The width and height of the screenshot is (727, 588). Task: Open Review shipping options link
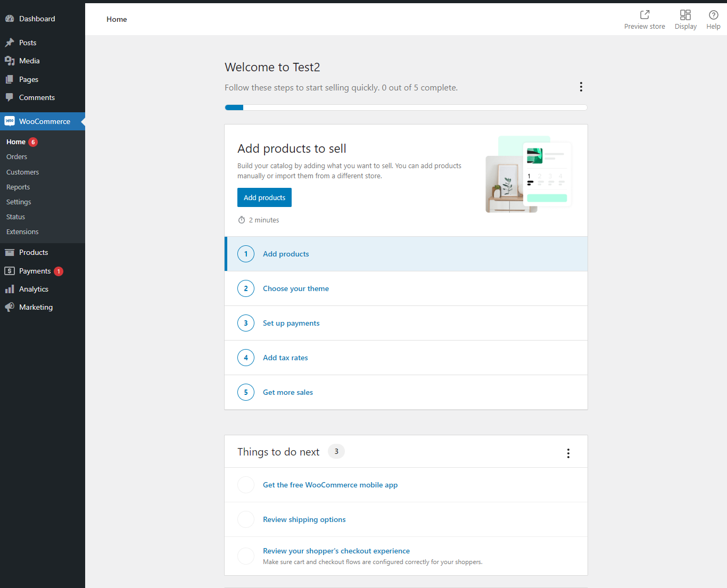coord(304,519)
